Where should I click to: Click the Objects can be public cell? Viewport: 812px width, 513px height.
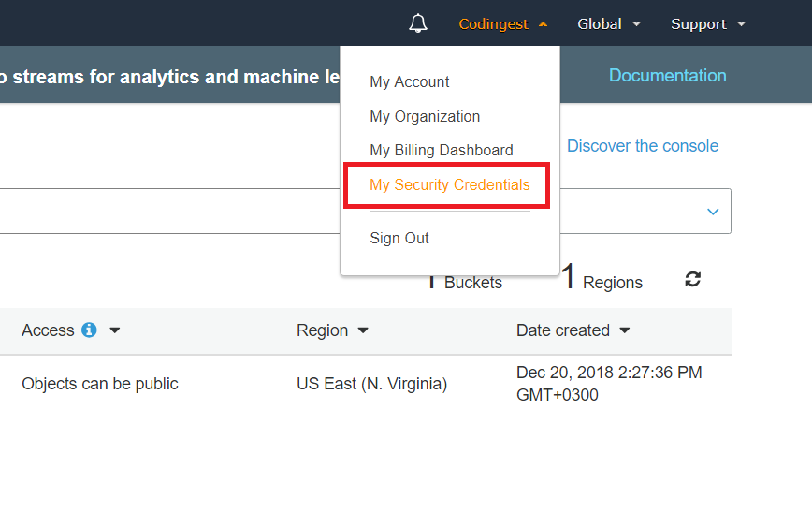click(x=100, y=384)
